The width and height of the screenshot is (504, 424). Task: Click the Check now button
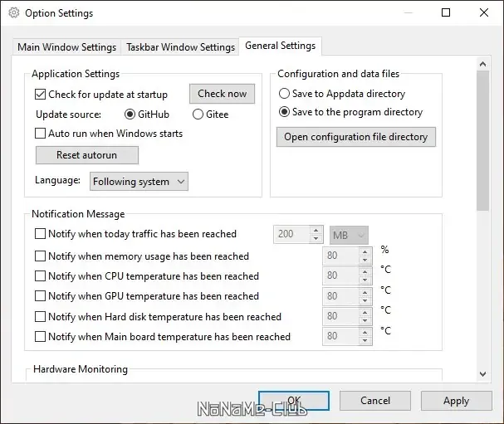click(222, 94)
